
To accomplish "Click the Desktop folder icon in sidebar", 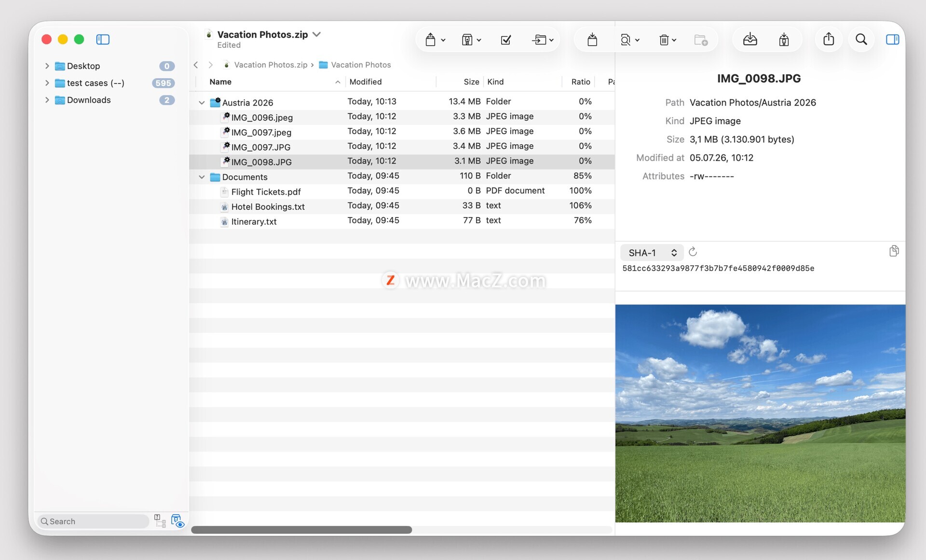I will pyautogui.click(x=60, y=66).
